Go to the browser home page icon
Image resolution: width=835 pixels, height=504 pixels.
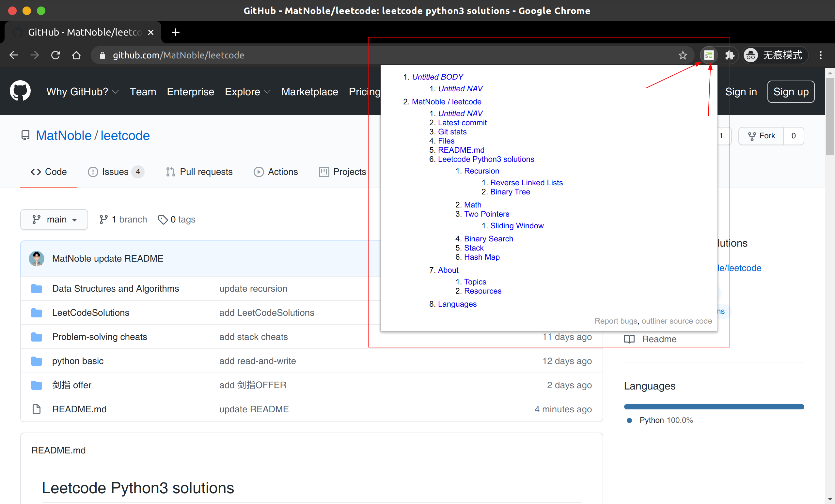[77, 55]
